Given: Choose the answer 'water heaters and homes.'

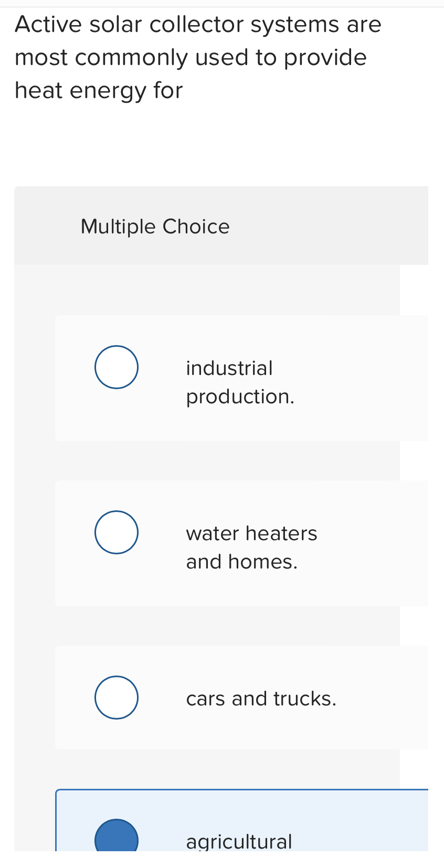Looking at the screenshot, I should (x=252, y=546).
